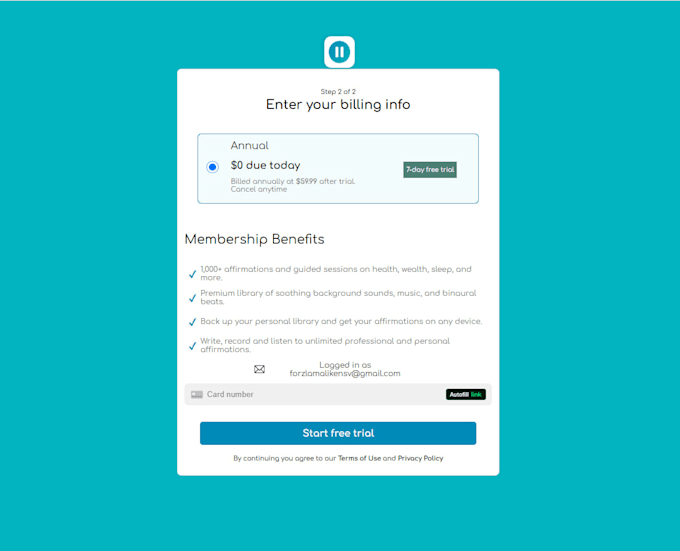The width and height of the screenshot is (680, 551).
Task: Open the Terms of Use link
Action: click(359, 458)
